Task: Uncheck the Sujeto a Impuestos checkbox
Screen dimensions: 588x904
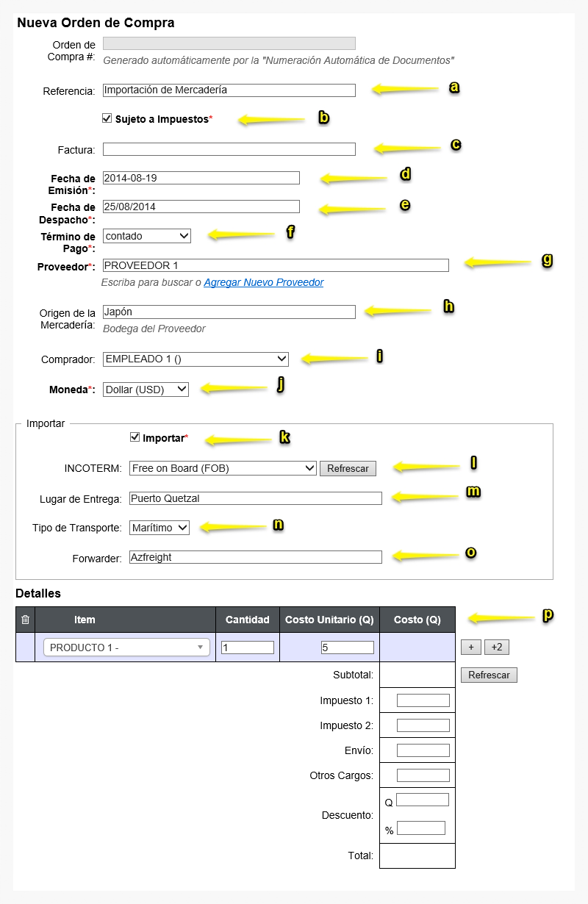Action: [x=107, y=118]
